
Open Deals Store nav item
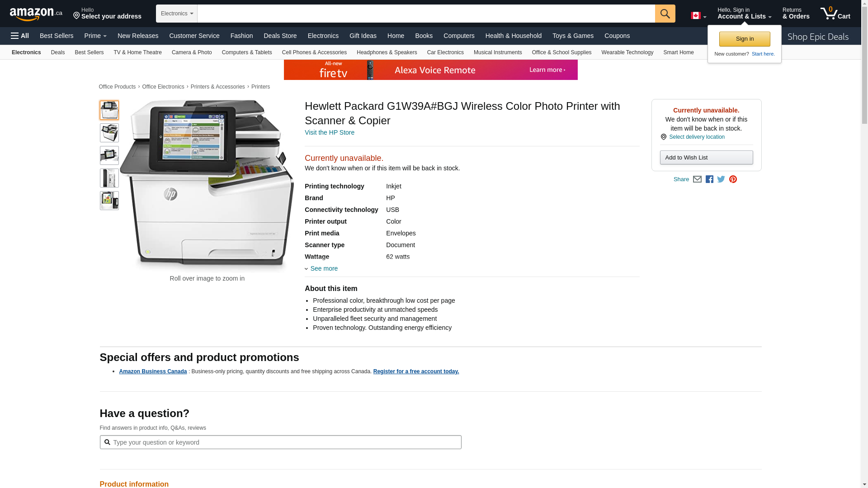click(280, 36)
